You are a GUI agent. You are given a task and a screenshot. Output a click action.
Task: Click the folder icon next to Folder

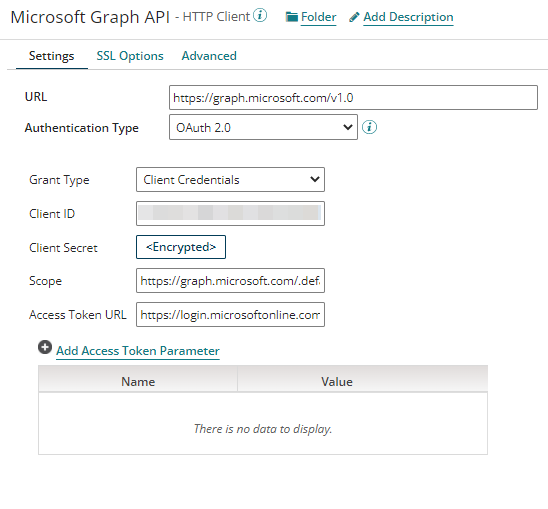coord(291,17)
